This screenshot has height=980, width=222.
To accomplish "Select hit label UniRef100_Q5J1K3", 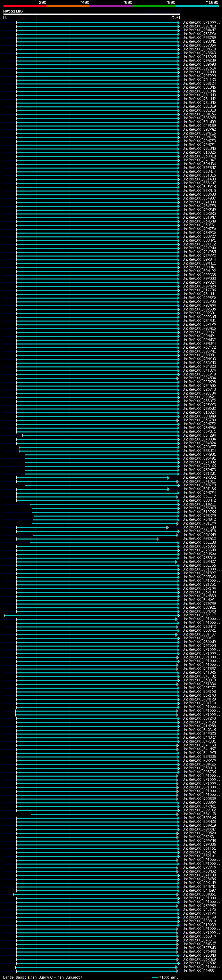I will (199, 80).
